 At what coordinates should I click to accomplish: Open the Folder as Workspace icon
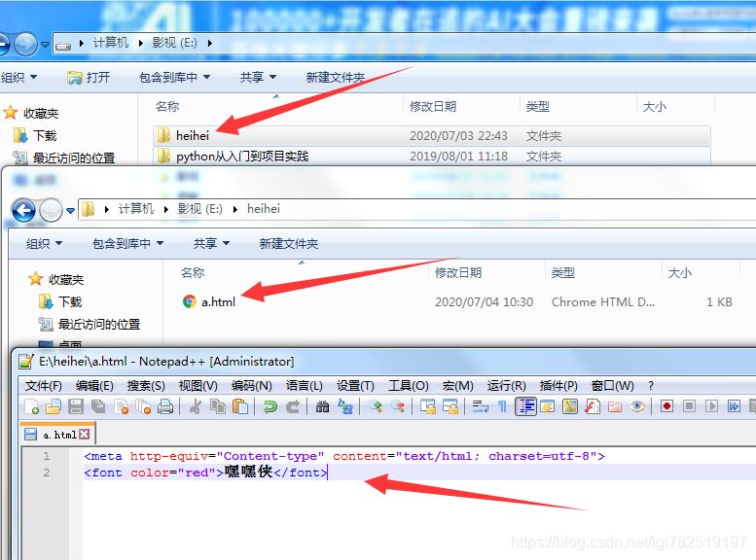615,406
